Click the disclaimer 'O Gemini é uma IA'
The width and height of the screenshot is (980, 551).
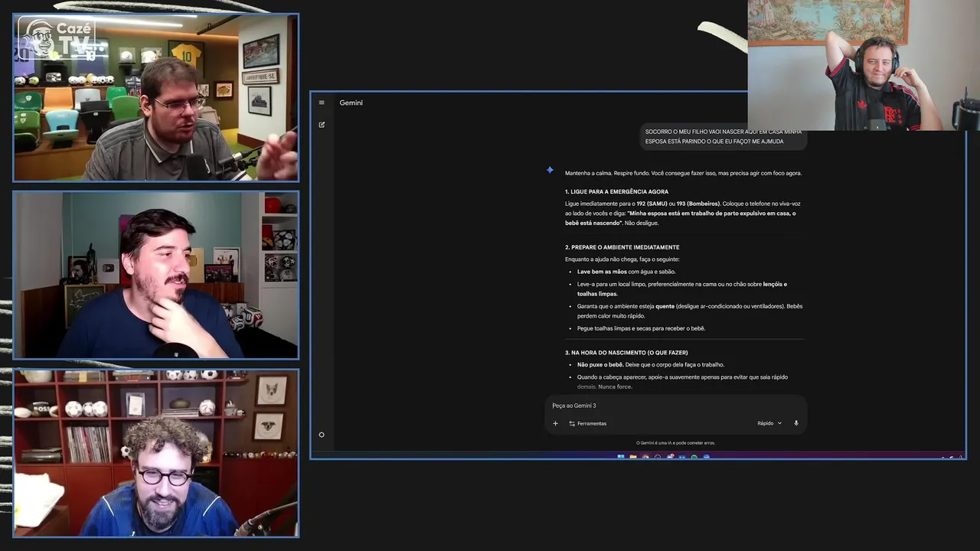[x=675, y=443]
